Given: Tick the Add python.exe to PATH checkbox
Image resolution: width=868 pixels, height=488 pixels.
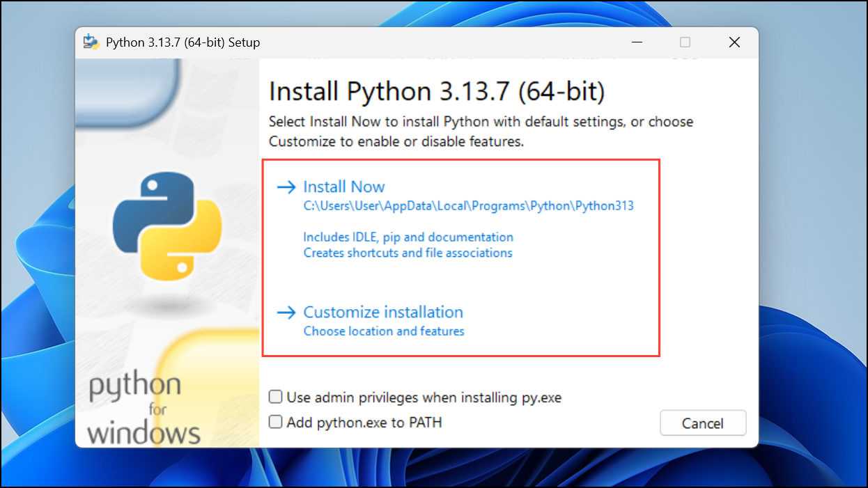Looking at the screenshot, I should [276, 421].
